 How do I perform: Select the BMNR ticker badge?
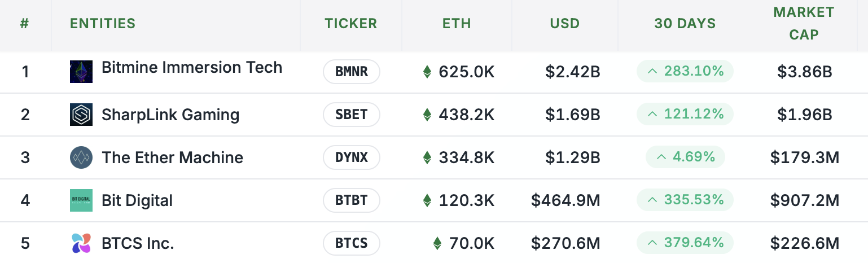click(x=352, y=72)
